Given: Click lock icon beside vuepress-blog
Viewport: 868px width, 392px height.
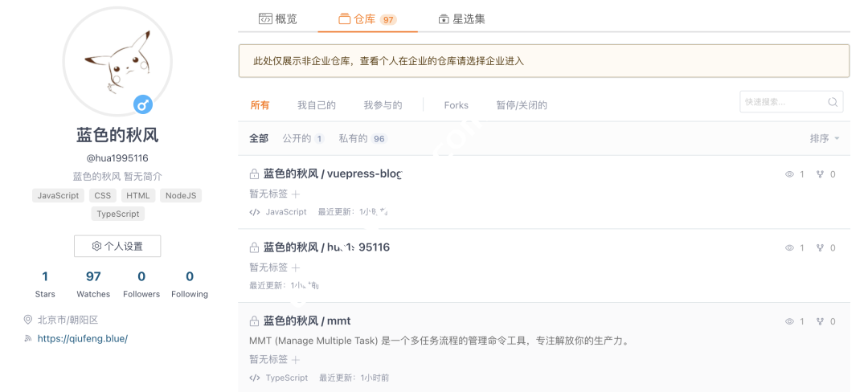Looking at the screenshot, I should [x=254, y=174].
